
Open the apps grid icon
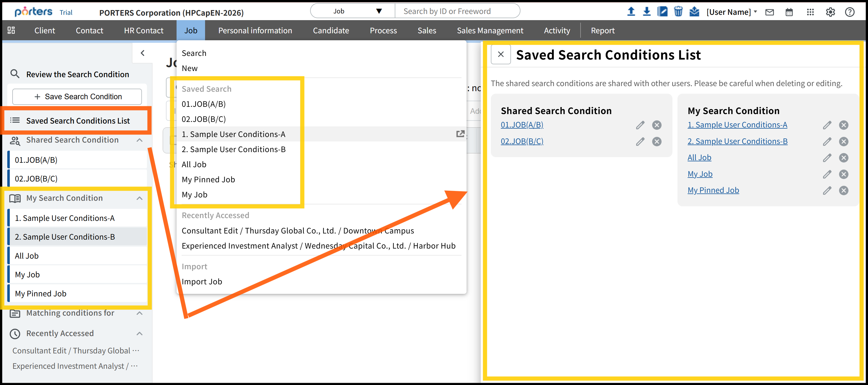810,13
